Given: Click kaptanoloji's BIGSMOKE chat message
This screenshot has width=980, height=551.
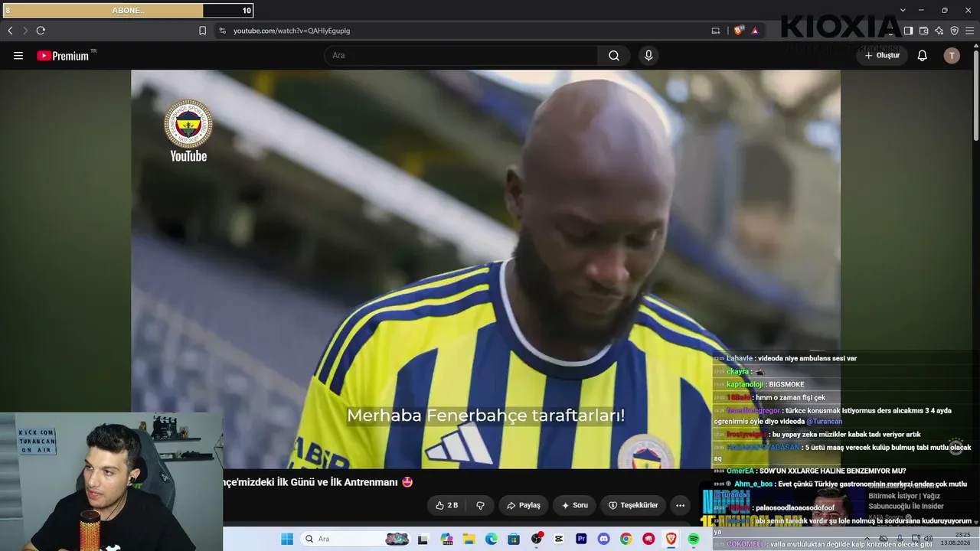Looking at the screenshot, I should [x=759, y=384].
